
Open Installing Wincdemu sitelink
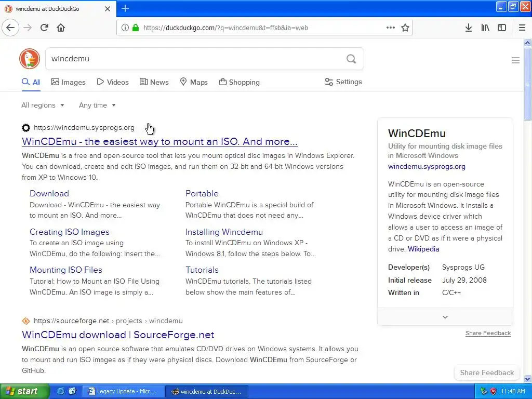pos(224,232)
